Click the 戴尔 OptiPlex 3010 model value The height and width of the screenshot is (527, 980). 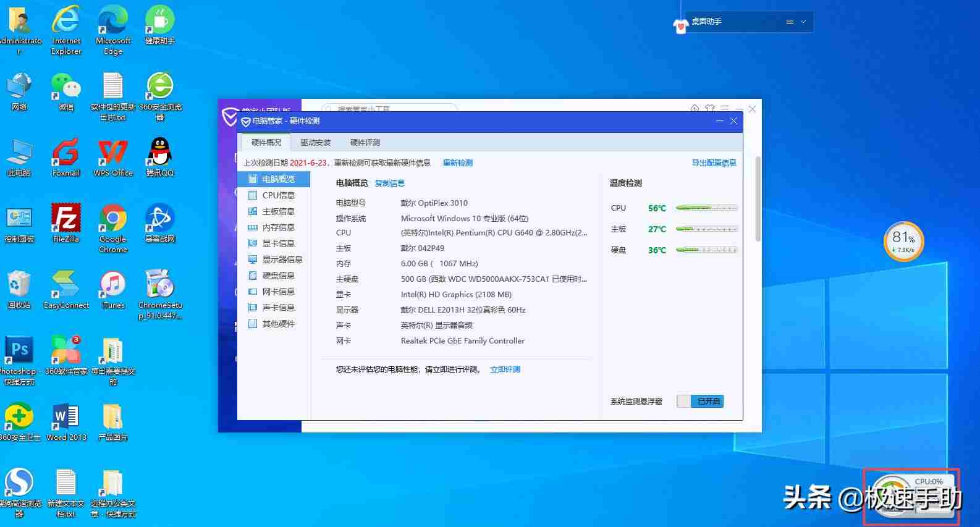click(x=434, y=203)
